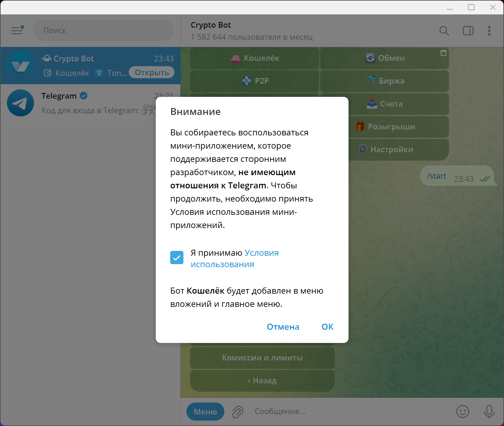Toggle the right sidebar panel icon
Screen dimensions: 504x426
click(468, 31)
